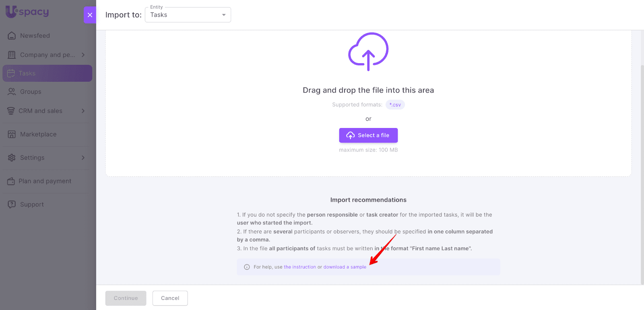Click the Uspacy logo
The height and width of the screenshot is (310, 644).
[x=27, y=12]
